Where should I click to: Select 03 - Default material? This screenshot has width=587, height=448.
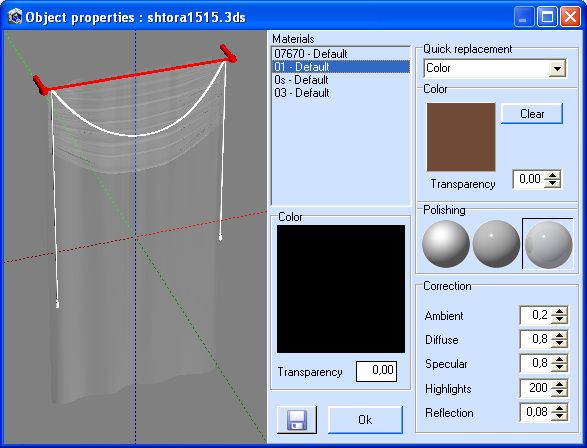[x=340, y=93]
